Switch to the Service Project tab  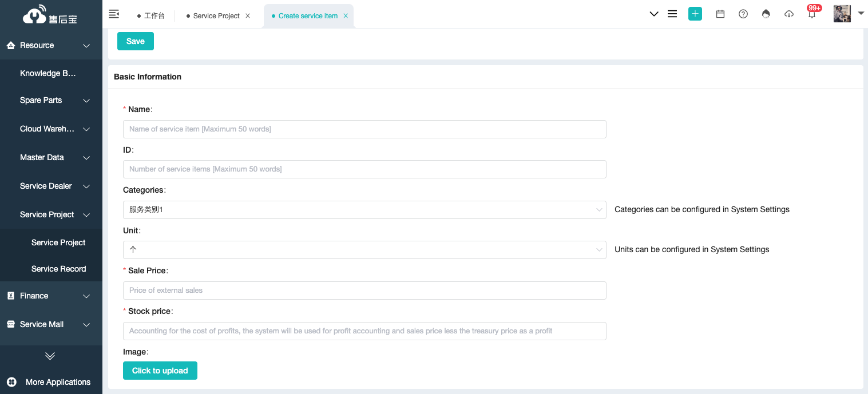tap(213, 16)
